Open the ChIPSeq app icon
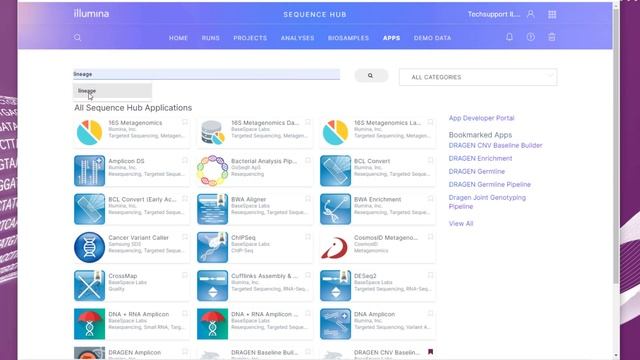The image size is (640, 360). (212, 247)
